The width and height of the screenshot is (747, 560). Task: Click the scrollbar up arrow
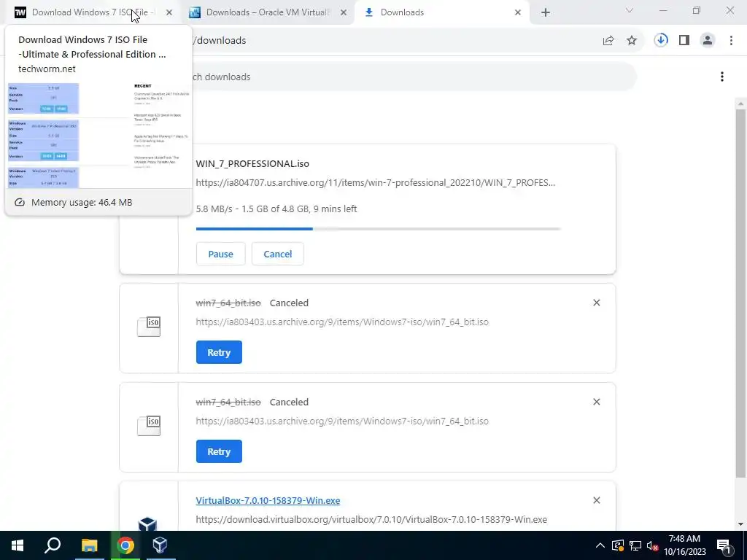(x=740, y=104)
